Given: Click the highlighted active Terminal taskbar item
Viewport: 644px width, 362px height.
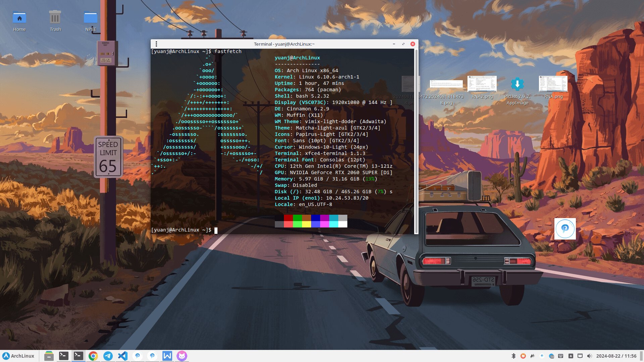Looking at the screenshot, I should coord(79,356).
